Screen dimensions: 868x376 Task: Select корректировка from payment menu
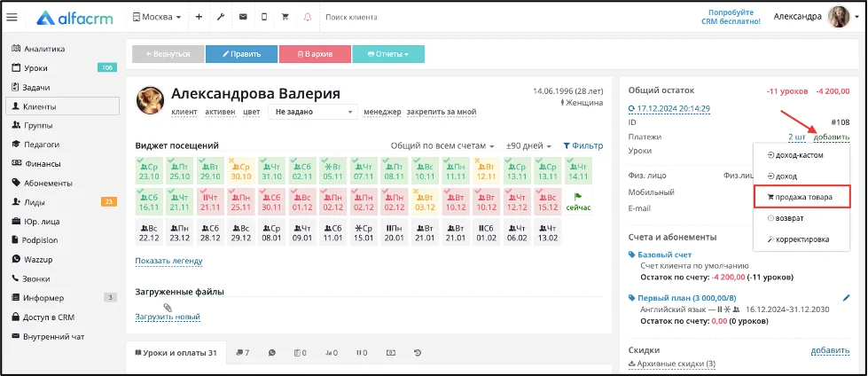click(x=801, y=239)
